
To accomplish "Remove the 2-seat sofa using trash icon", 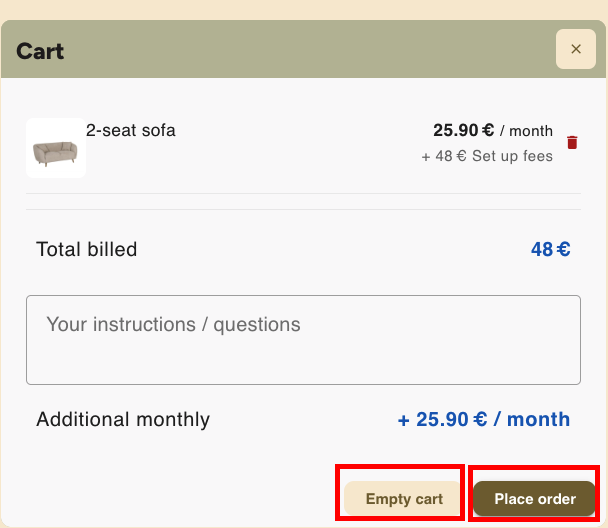I will pyautogui.click(x=572, y=142).
